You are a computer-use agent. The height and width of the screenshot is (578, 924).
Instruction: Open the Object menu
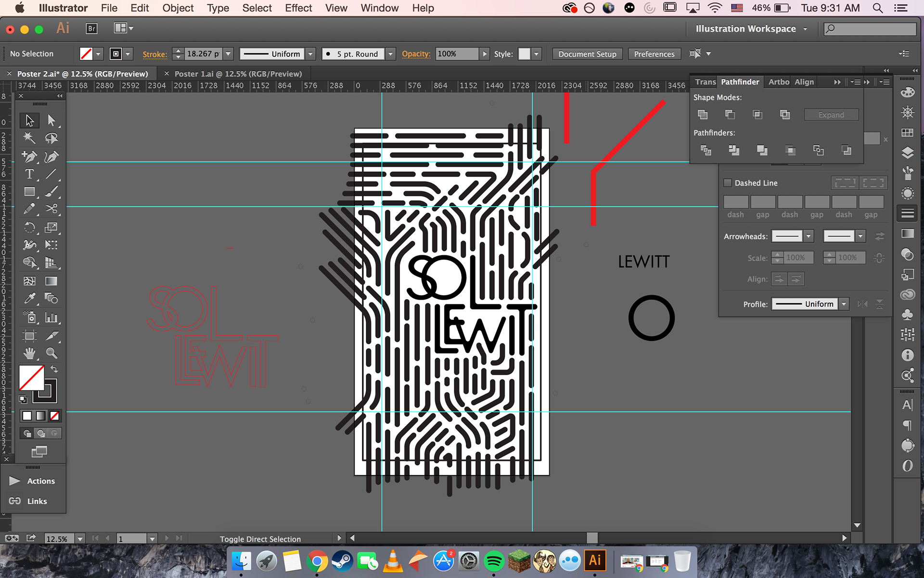178,8
